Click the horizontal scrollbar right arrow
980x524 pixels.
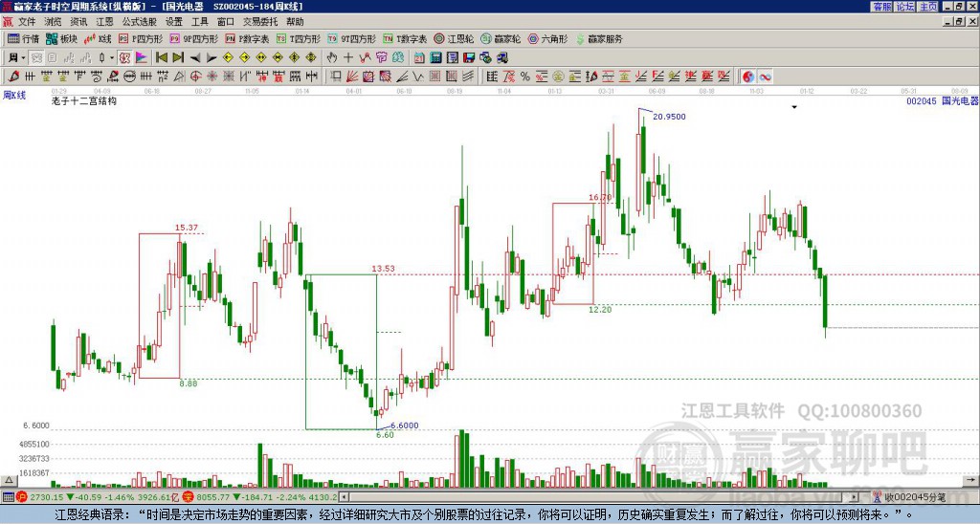(x=854, y=497)
